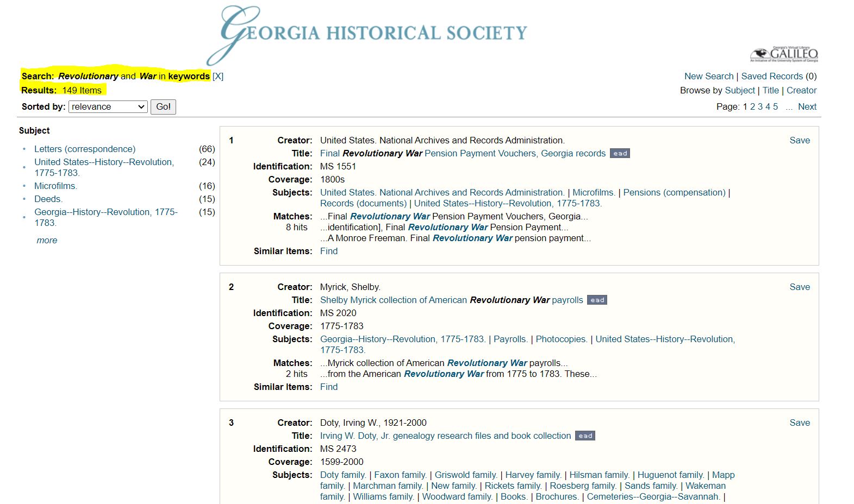Open Final Revolutionary War Pension Payment Vouchers title
The height and width of the screenshot is (504, 854).
[463, 153]
